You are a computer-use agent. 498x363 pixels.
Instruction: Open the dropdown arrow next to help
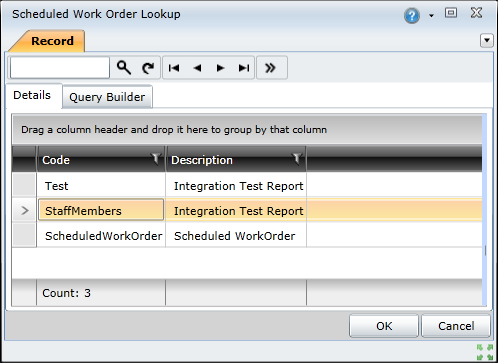pyautogui.click(x=431, y=16)
